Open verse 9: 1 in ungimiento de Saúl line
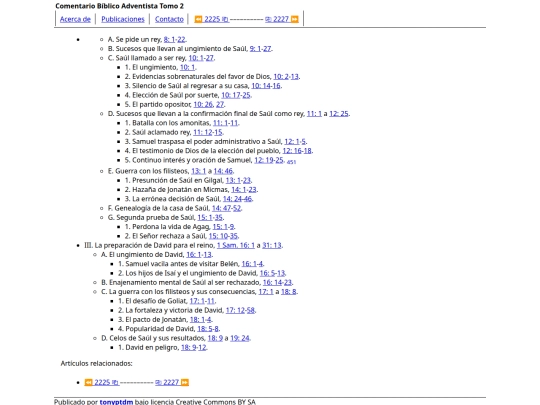The height and width of the screenshot is (405, 540). [x=255, y=49]
